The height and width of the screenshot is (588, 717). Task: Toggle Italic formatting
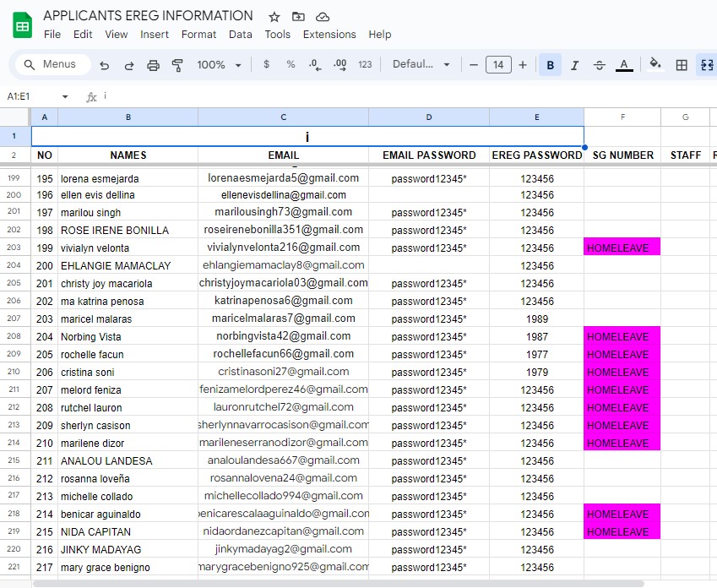[x=575, y=65]
